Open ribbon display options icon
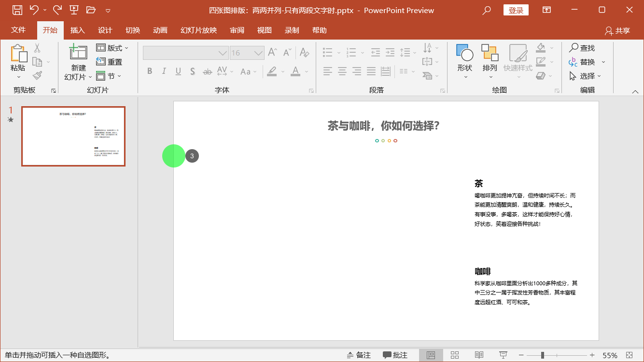The width and height of the screenshot is (644, 362). pyautogui.click(x=546, y=10)
